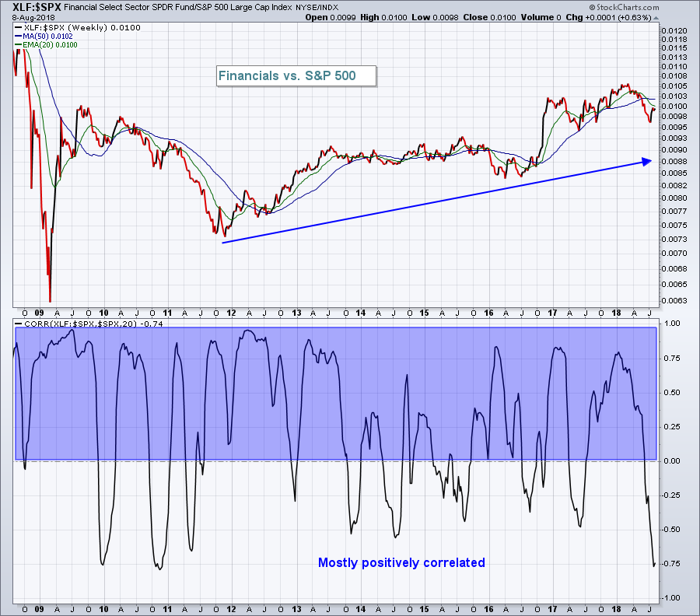The image size is (700, 616).
Task: Click the Volume 0 readout
Action: pos(541,17)
